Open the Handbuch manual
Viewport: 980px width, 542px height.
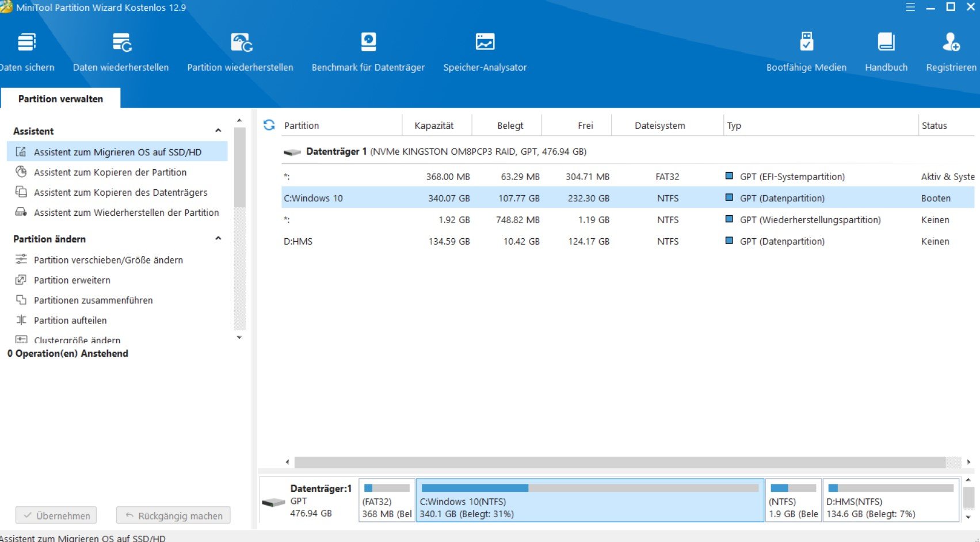coord(886,52)
